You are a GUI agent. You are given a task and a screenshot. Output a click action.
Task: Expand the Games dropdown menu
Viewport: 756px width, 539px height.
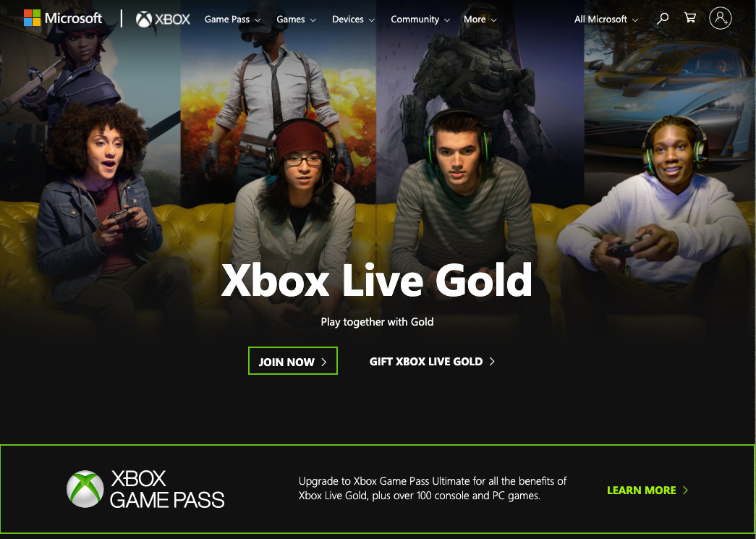(296, 20)
